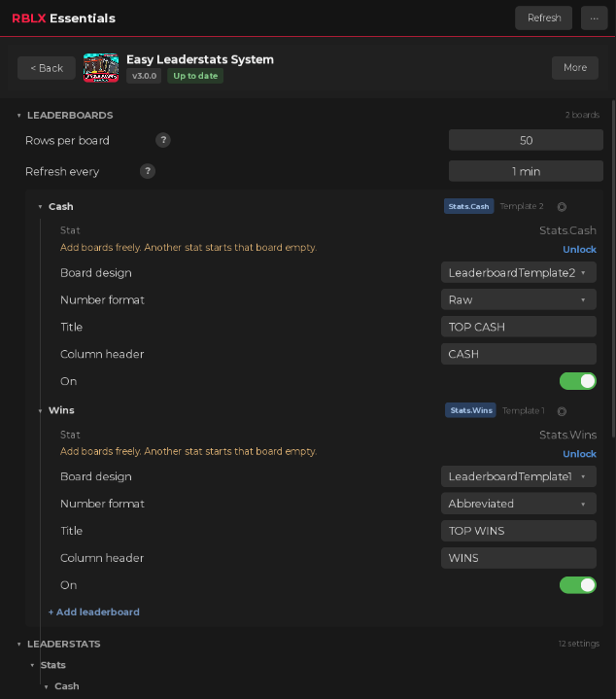Image resolution: width=616 pixels, height=699 pixels.
Task: Open the three-dots overflow menu
Action: click(x=595, y=18)
